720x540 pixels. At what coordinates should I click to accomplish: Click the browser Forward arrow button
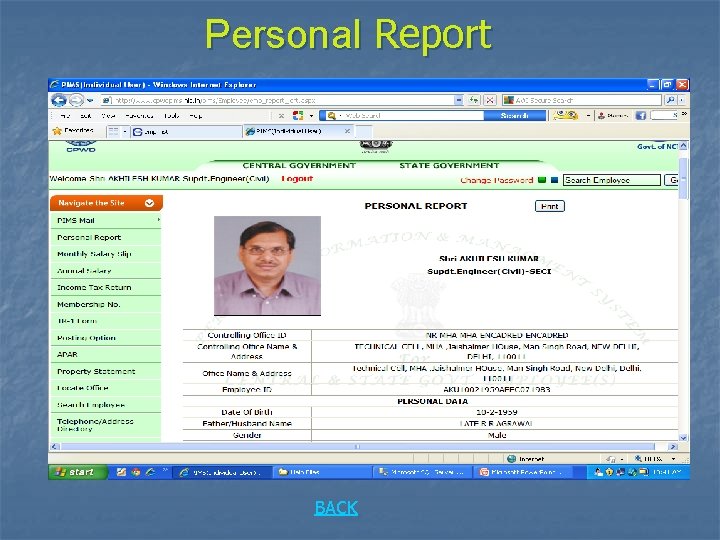tap(76, 100)
